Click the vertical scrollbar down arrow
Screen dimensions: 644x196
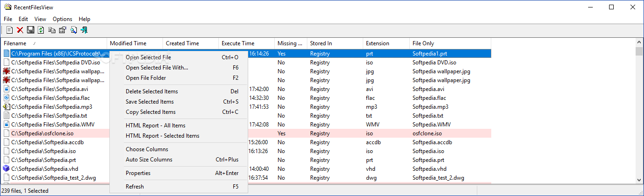(x=639, y=180)
